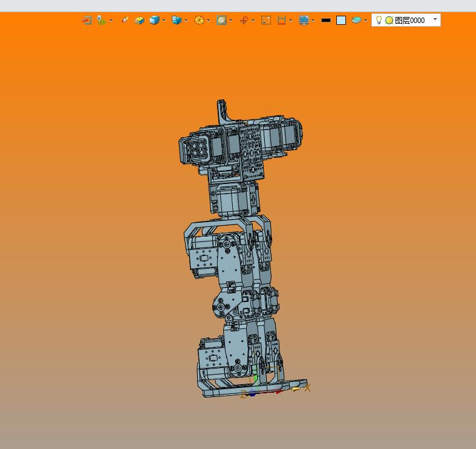Click the red crosshair target icon
The image size is (476, 449).
click(x=244, y=21)
